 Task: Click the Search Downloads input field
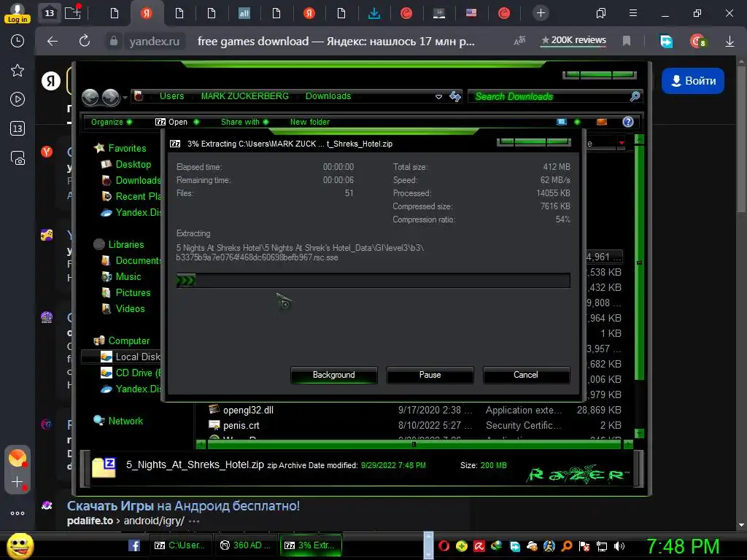pyautogui.click(x=548, y=97)
